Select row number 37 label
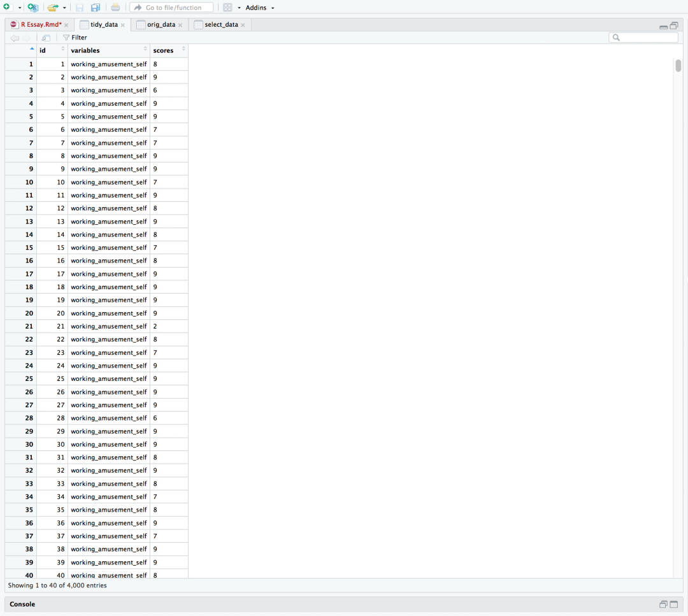Screen dimensions: 688x616 (x=20, y=536)
